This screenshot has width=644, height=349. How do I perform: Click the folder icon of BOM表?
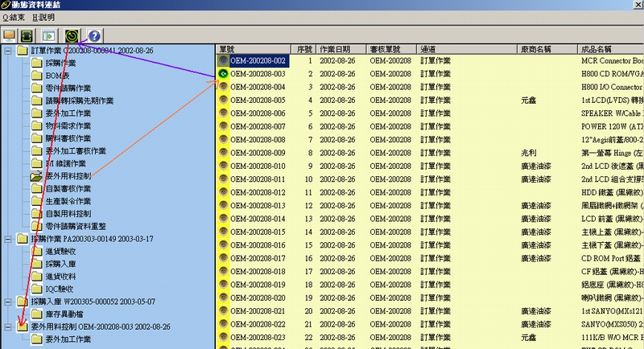(36, 76)
